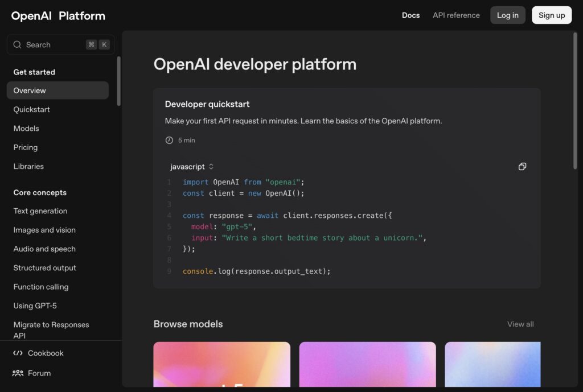583x392 pixels.
Task: Click the Cookbook code brackets icon
Action: click(x=18, y=353)
